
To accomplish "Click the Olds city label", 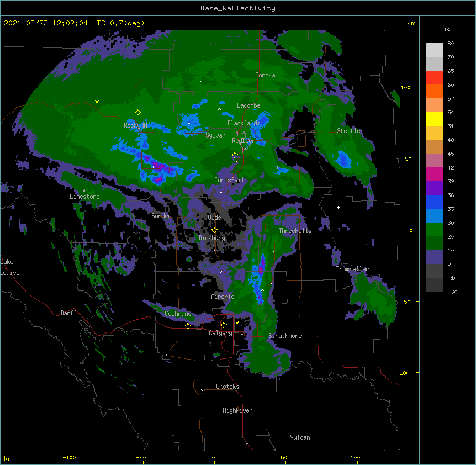I will click(x=214, y=218).
